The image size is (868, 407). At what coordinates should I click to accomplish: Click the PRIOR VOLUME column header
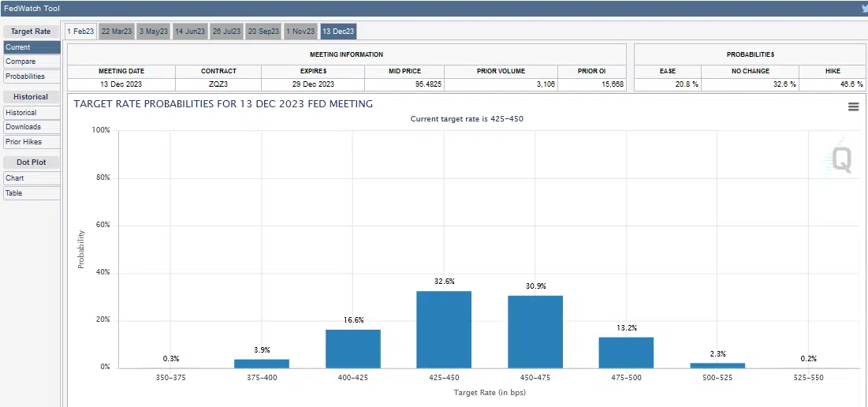(x=501, y=71)
